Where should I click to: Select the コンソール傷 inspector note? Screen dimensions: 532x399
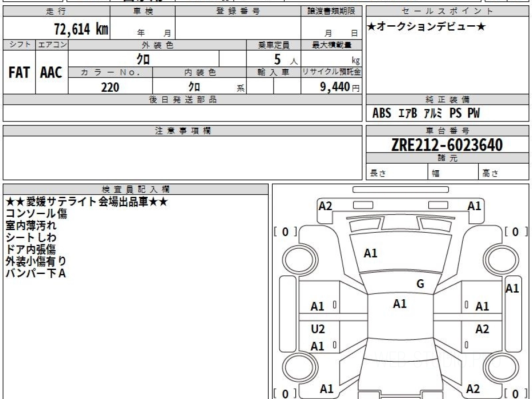[x=36, y=214]
